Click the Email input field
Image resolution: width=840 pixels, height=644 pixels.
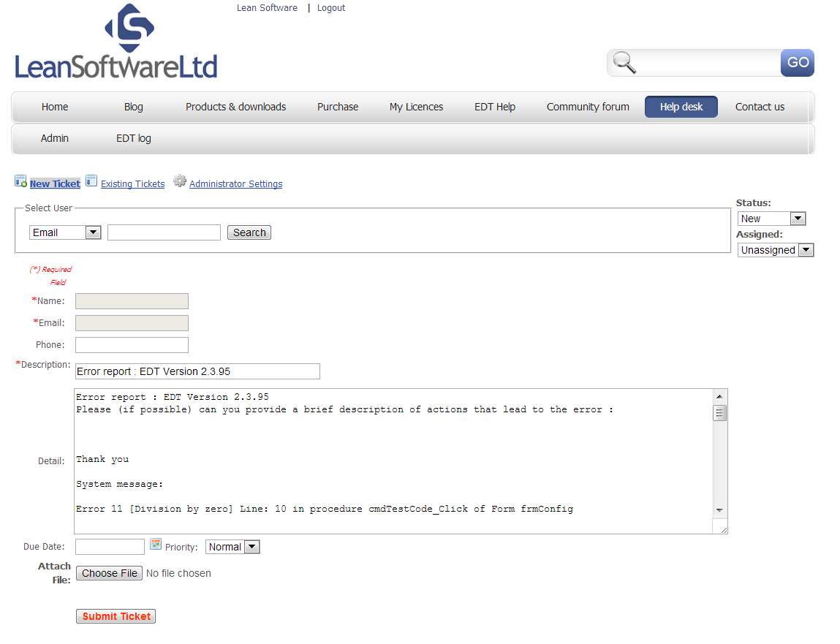point(132,323)
